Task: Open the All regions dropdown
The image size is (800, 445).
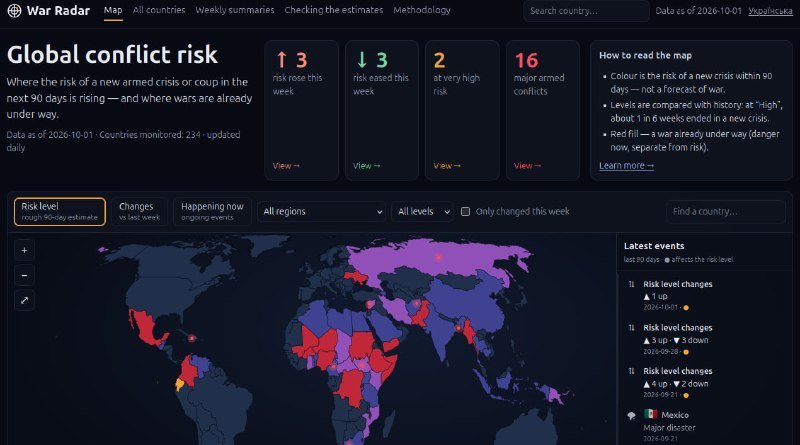Action: (322, 211)
